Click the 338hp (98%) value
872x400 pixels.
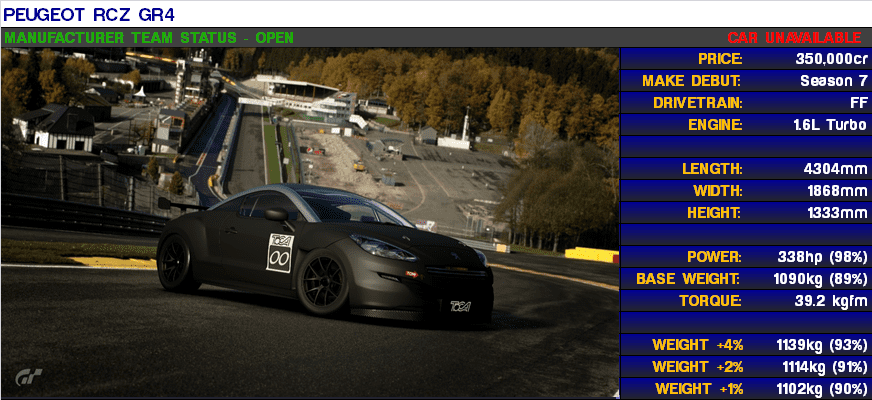coord(823,257)
